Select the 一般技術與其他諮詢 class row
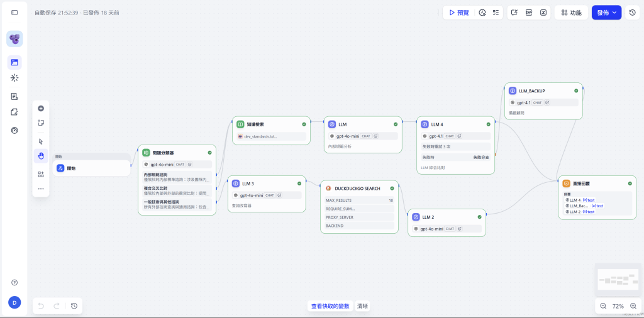This screenshot has width=644, height=318. (177, 204)
